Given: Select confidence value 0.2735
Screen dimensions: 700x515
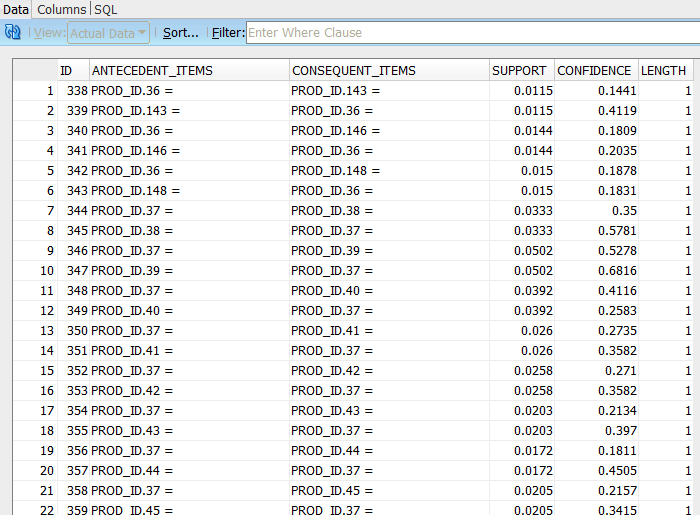Looking at the screenshot, I should click(x=596, y=331).
